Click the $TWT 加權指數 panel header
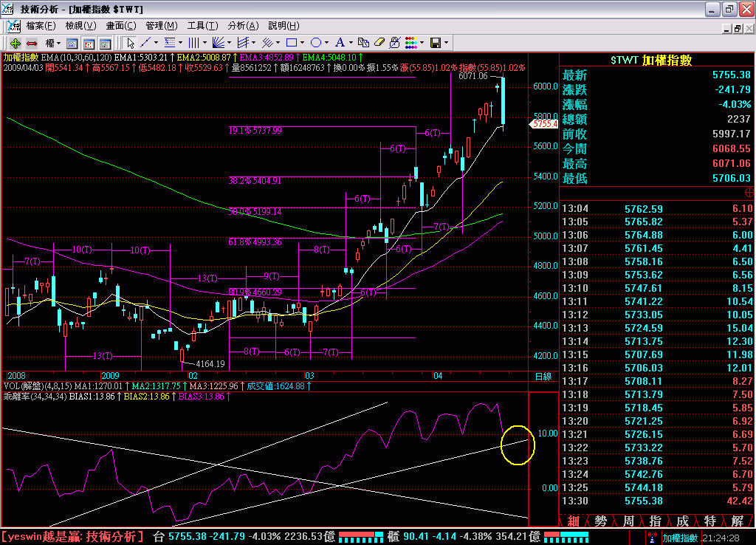The height and width of the screenshot is (545, 756). 651,61
